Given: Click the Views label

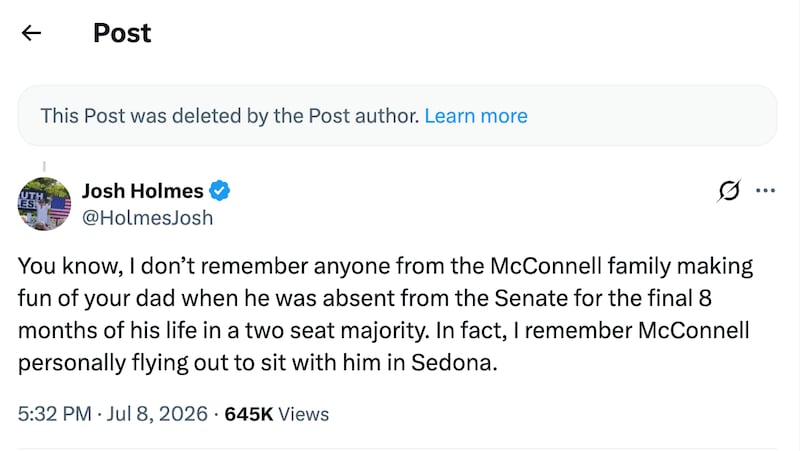Looking at the screenshot, I should (x=304, y=414).
